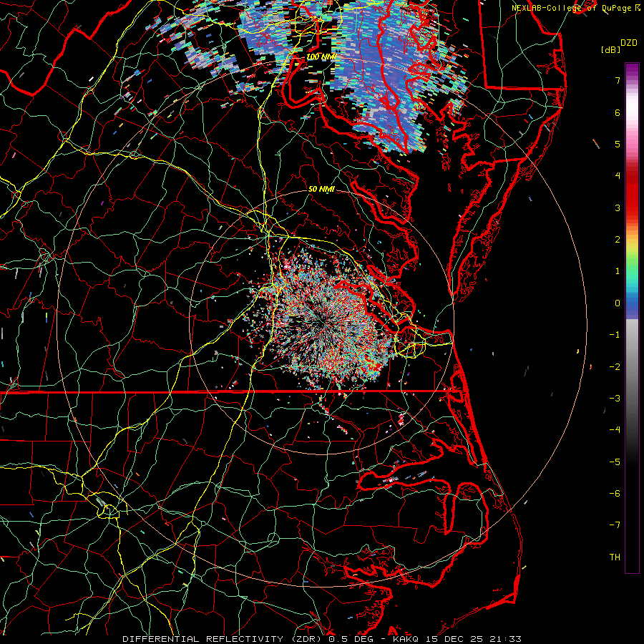Click the 7 value on color scale

[618, 80]
